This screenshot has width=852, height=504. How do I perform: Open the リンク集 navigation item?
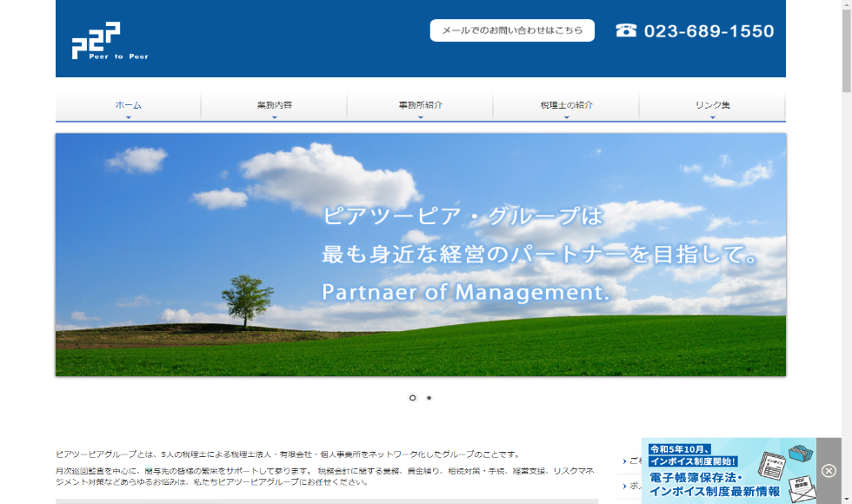pyautogui.click(x=712, y=105)
